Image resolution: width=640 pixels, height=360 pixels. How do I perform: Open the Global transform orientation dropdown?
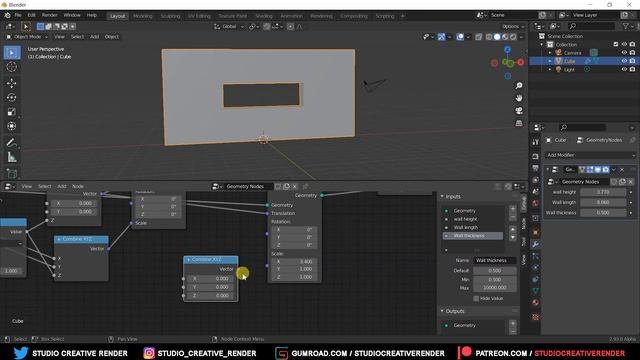click(229, 27)
